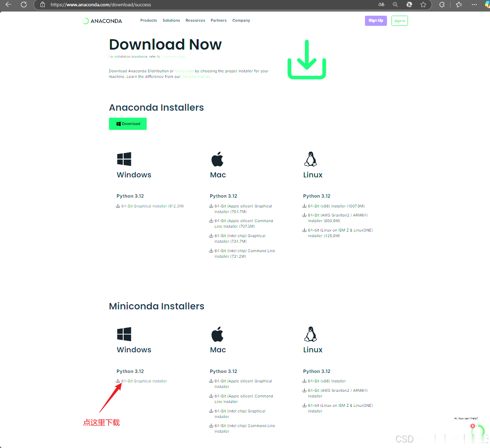Download Miniconda Mac Apple silicon Command Line Installer
This screenshot has width=490, height=448.
tap(241, 399)
